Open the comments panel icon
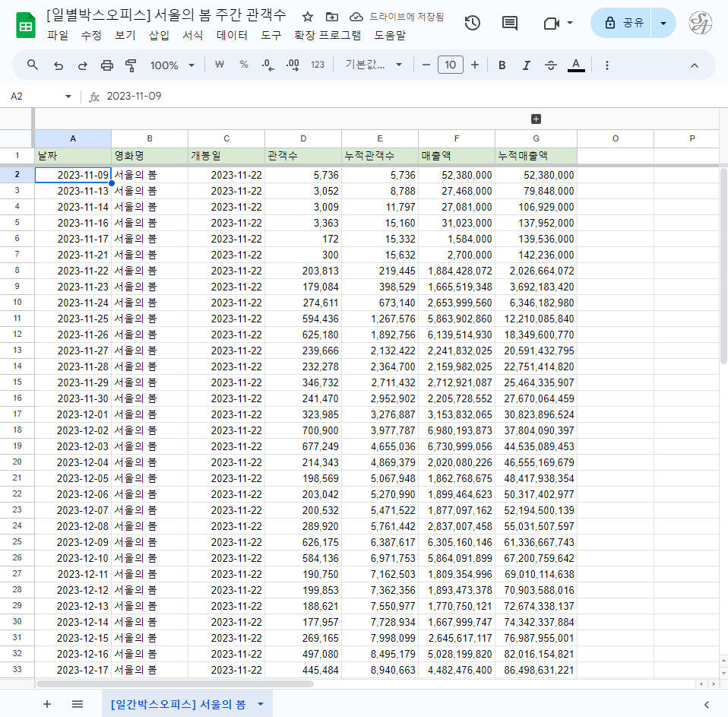Viewport: 728px width, 717px height. click(510, 24)
